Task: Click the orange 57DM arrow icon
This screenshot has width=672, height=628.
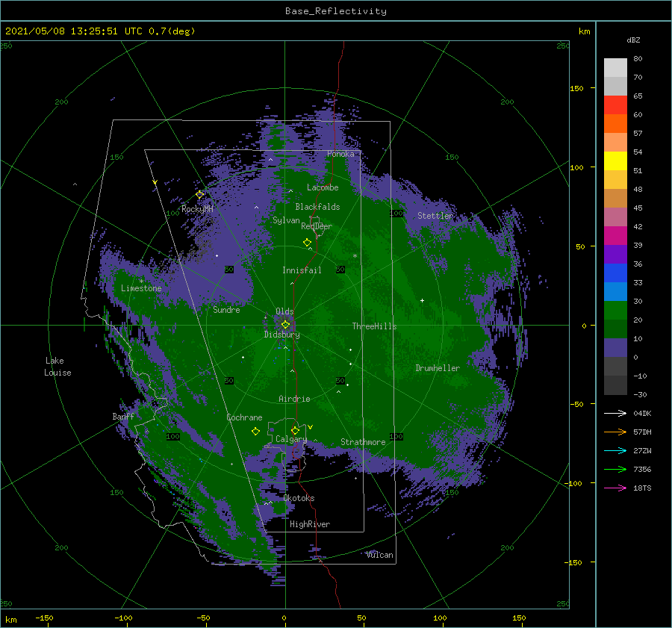Action: click(x=615, y=432)
